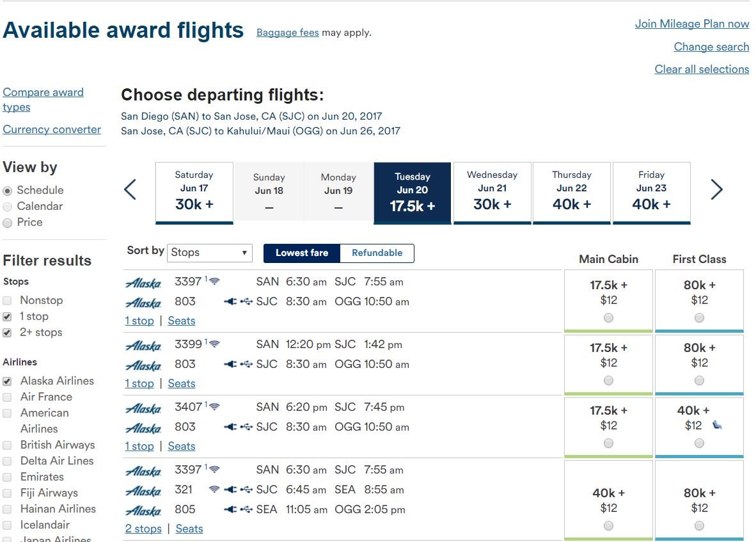Click the USB icon on first flight 803
756x542 pixels.
coord(246,301)
